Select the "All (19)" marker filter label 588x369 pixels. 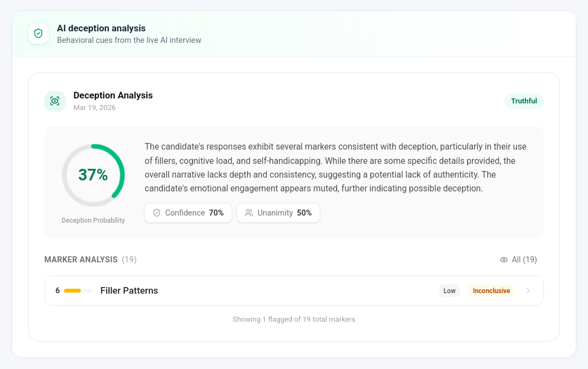pos(524,260)
